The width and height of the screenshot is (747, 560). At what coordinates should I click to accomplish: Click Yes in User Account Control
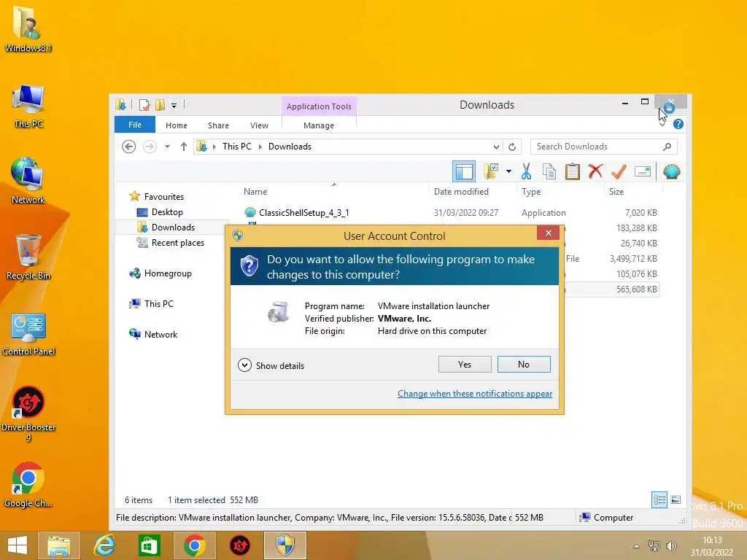[465, 365]
